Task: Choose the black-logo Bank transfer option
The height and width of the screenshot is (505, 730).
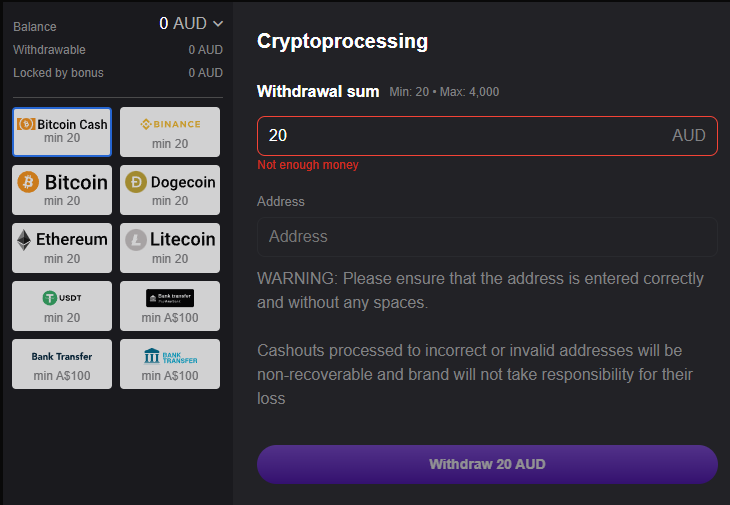Action: [x=170, y=306]
